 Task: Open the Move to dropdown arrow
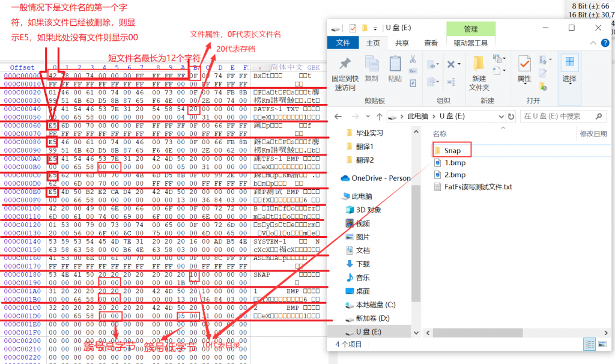(x=438, y=64)
